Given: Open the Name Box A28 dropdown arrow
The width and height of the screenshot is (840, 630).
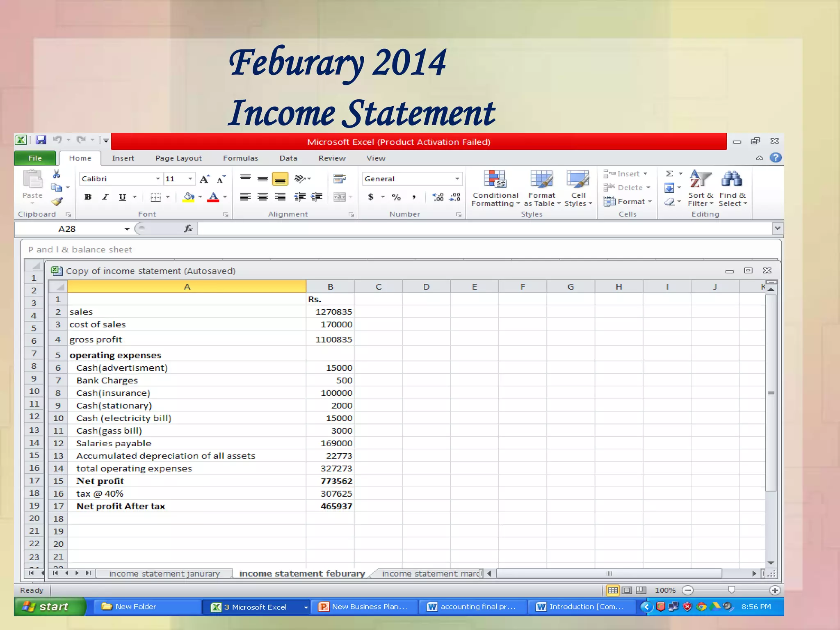Looking at the screenshot, I should coord(127,229).
